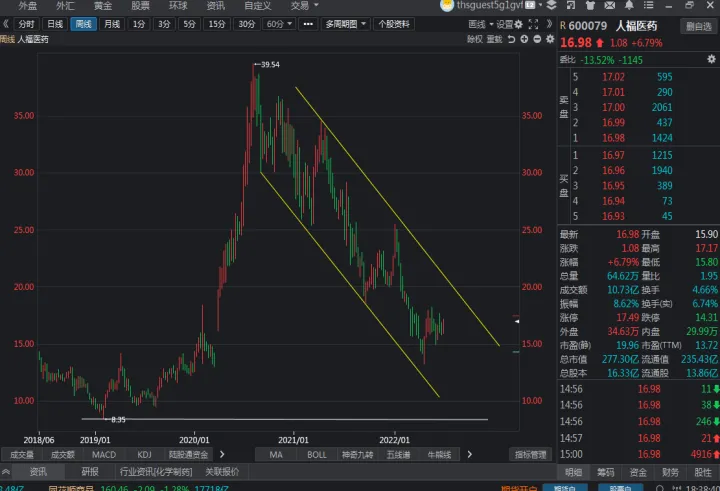Switch to 日线 daily period
Screen dimensions: 720x491
pyautogui.click(x=55, y=24)
